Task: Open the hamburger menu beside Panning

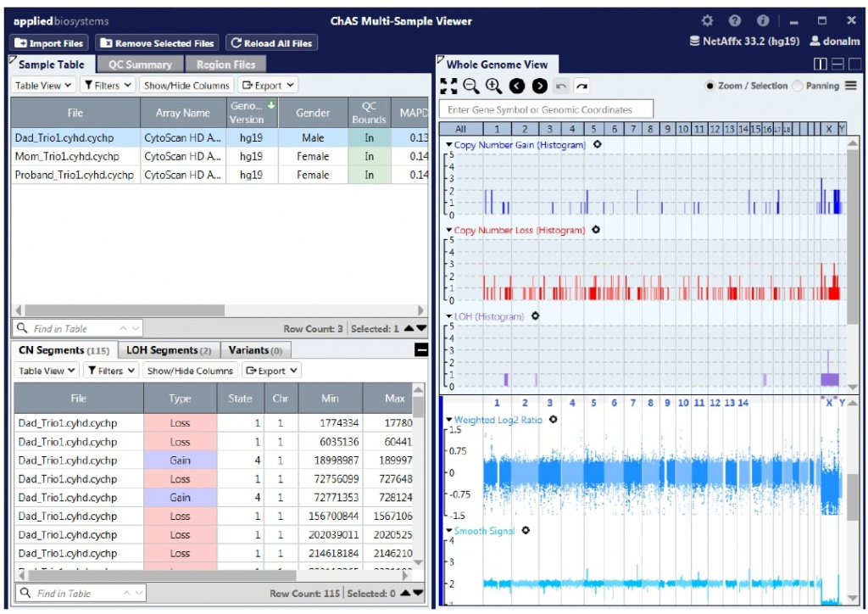Action: click(x=850, y=86)
